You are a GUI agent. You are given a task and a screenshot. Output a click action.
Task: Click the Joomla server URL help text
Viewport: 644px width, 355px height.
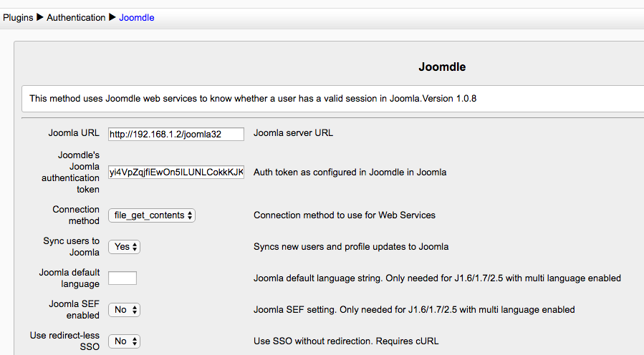pyautogui.click(x=293, y=132)
